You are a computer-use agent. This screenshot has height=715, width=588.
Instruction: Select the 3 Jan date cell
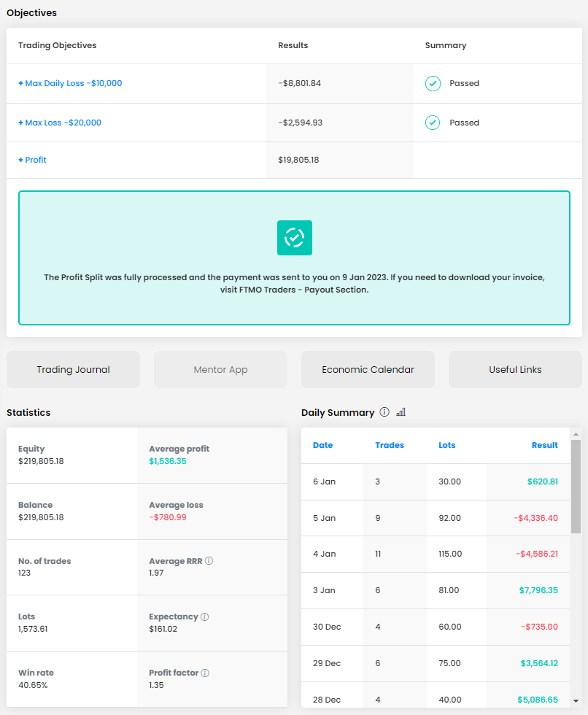324,590
